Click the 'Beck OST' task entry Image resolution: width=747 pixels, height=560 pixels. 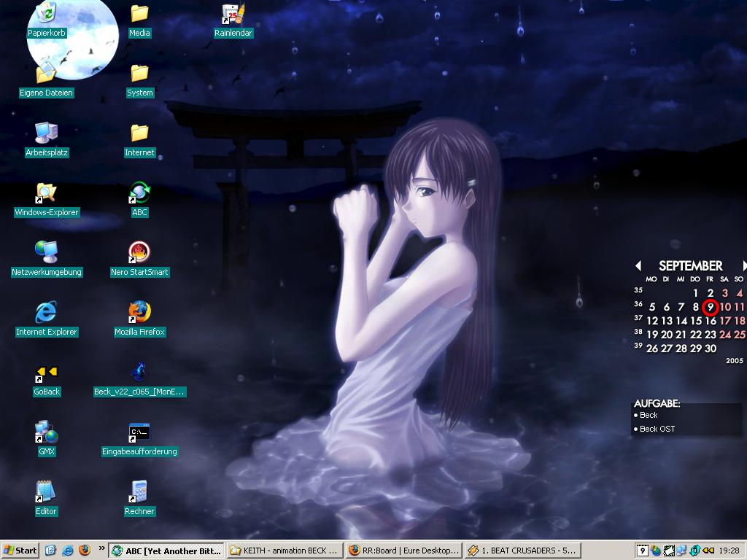tap(657, 429)
